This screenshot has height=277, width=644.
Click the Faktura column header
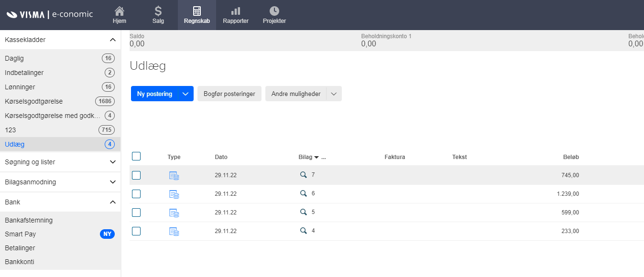(x=395, y=157)
